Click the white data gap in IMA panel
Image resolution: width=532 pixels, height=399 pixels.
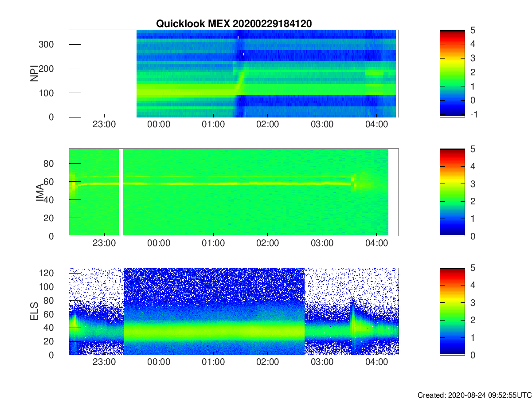pos(121,192)
